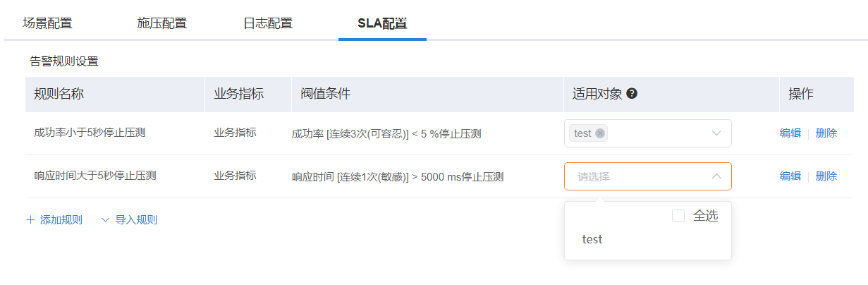Remove the test tag with its x icon

(x=600, y=133)
